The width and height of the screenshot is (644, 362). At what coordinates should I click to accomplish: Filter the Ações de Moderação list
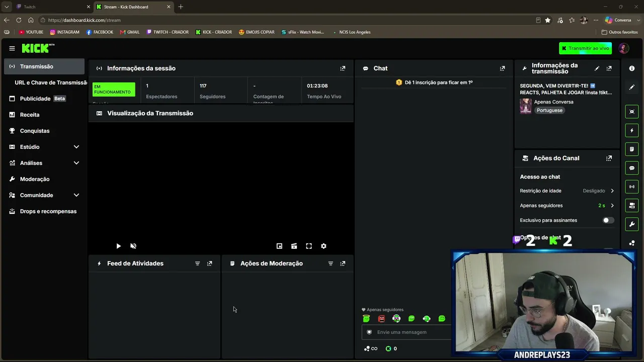pos(331,263)
